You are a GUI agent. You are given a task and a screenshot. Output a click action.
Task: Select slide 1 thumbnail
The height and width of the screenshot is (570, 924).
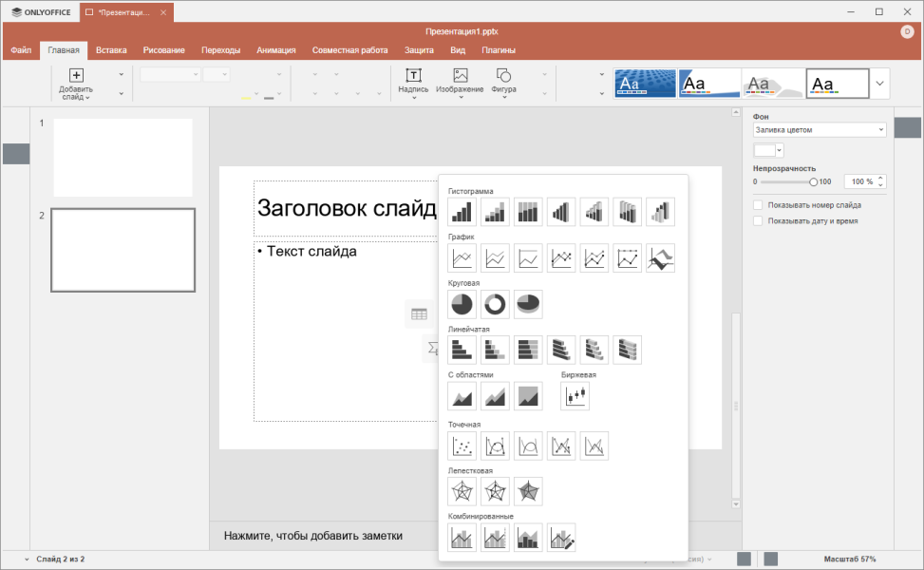[123, 158]
